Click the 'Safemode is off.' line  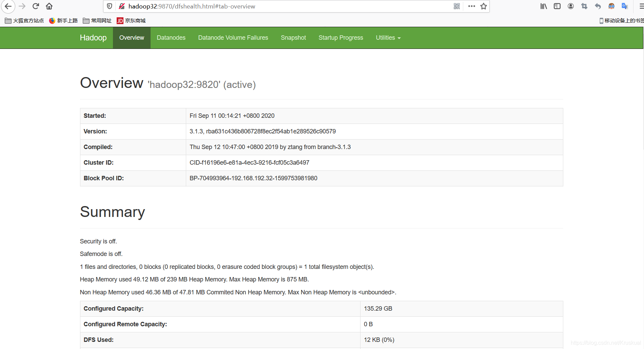click(101, 254)
